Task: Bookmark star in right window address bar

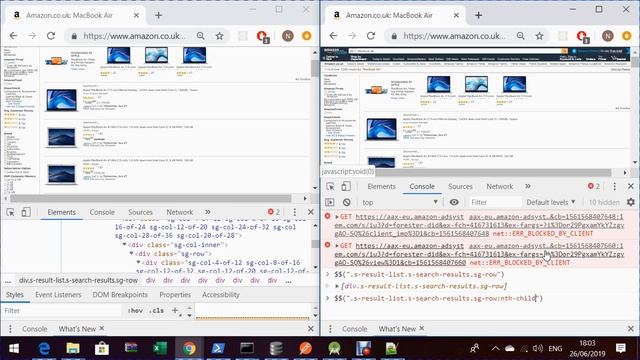Action: 540,36
